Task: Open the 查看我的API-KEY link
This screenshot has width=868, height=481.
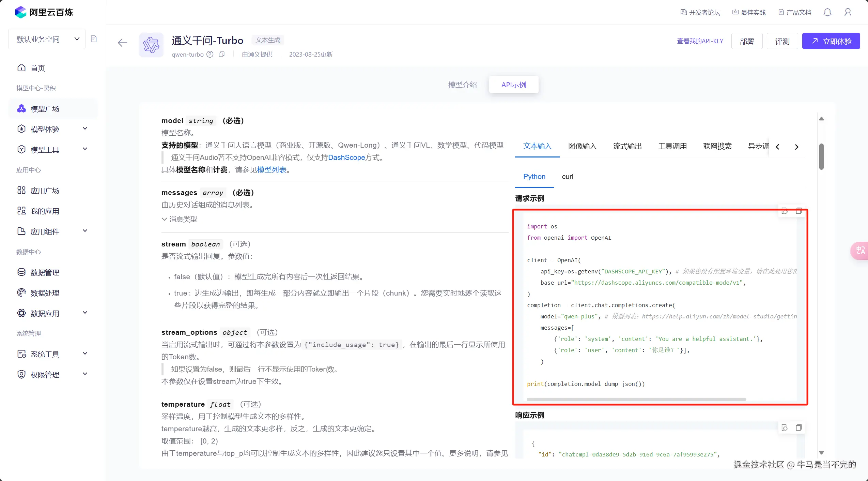Action: click(x=700, y=41)
